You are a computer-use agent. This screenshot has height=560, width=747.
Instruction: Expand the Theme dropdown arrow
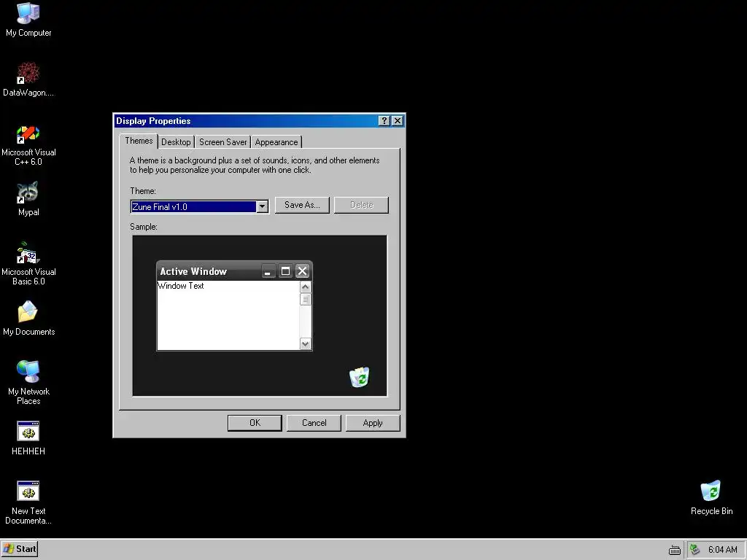tap(262, 206)
